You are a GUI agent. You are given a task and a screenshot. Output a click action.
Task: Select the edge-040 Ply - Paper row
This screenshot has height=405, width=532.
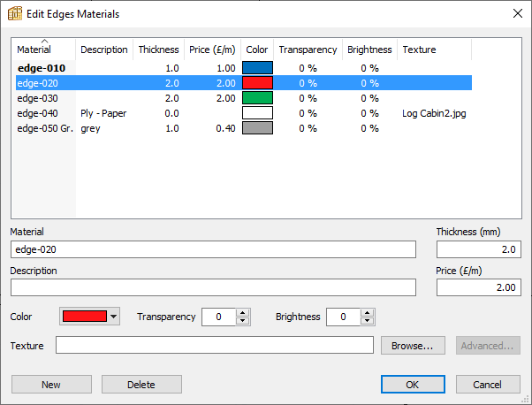point(41,113)
